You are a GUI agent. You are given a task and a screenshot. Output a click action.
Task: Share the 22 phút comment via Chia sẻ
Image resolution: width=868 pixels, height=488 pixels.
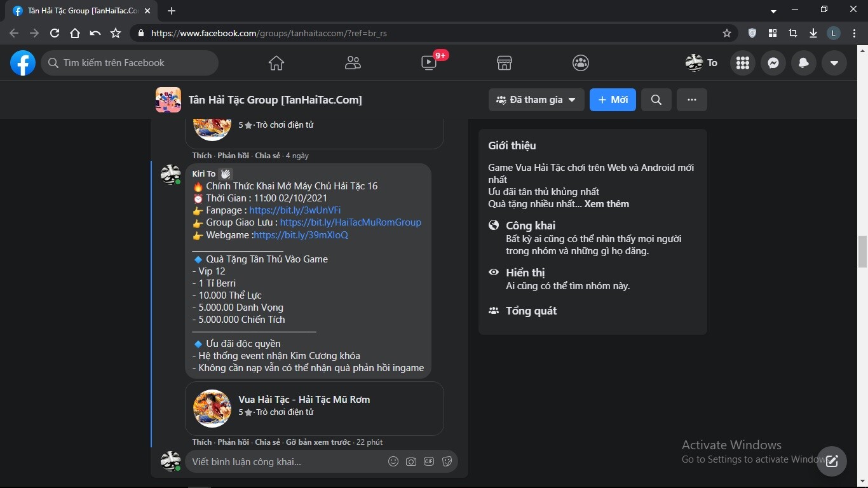(x=268, y=442)
